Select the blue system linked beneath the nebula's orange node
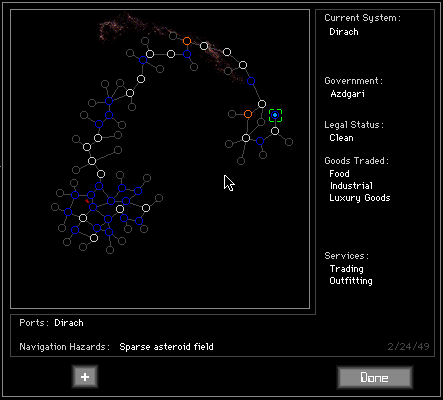The height and width of the screenshot is (400, 443). coord(187,54)
